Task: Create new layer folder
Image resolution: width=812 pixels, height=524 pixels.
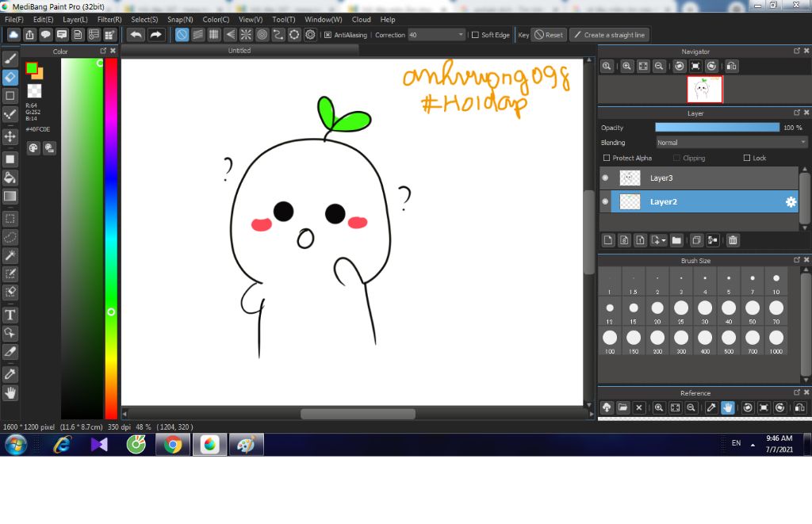Action: point(676,240)
